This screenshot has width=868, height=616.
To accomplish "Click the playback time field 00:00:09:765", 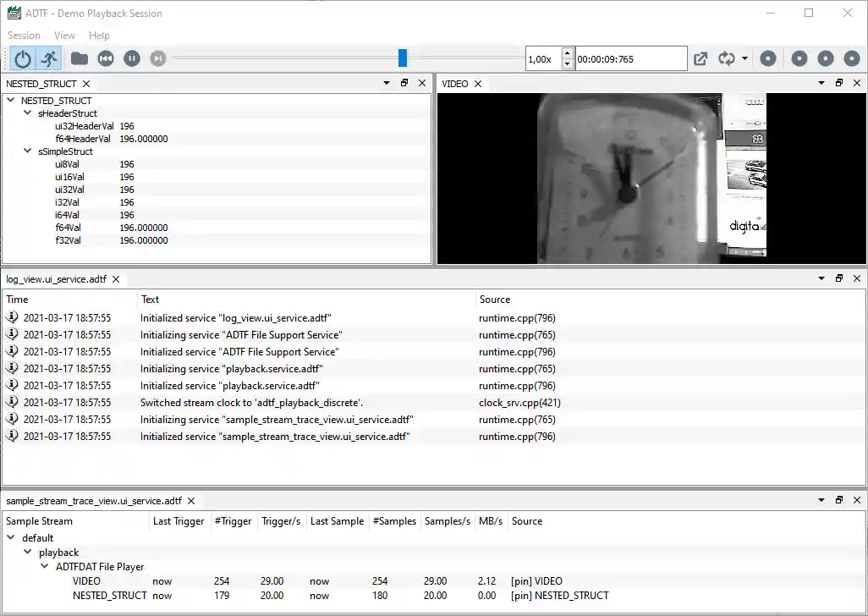I will tap(630, 59).
